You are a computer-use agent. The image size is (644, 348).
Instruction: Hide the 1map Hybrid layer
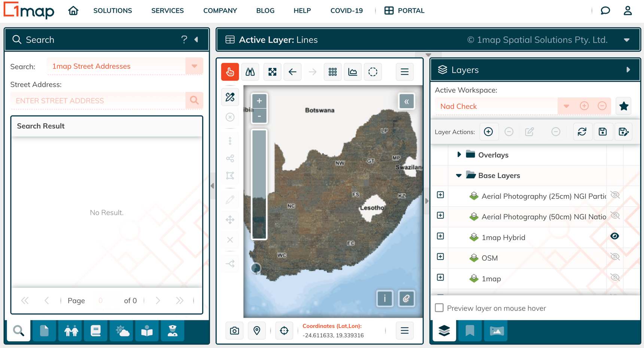615,236
